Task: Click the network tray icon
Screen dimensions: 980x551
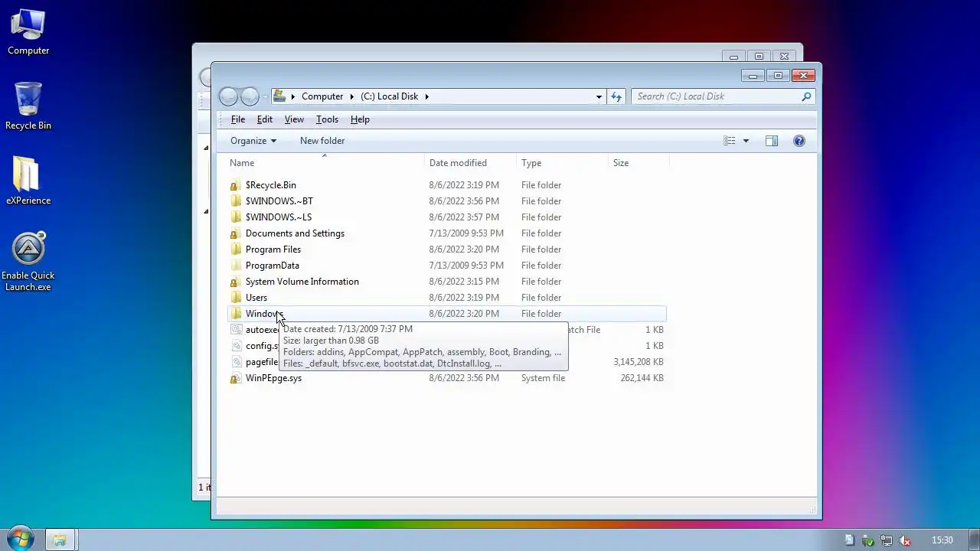Action: point(887,540)
